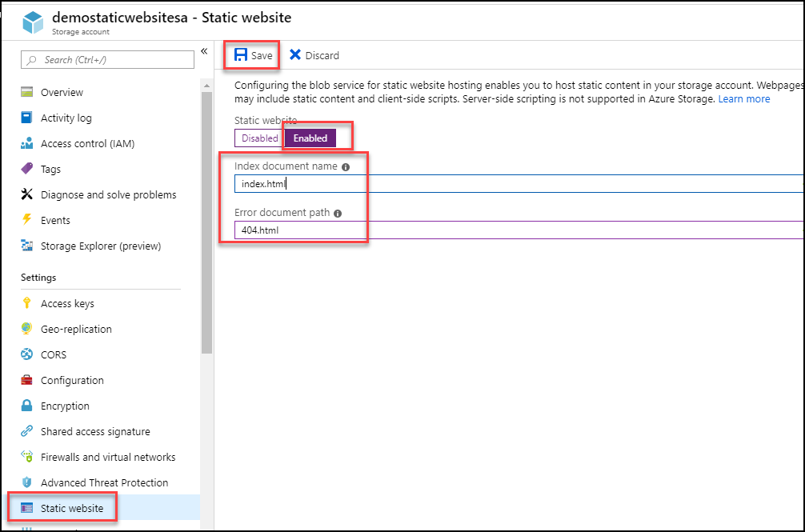Click the Static website icon
Image resolution: width=805 pixels, height=532 pixels.
click(26, 508)
